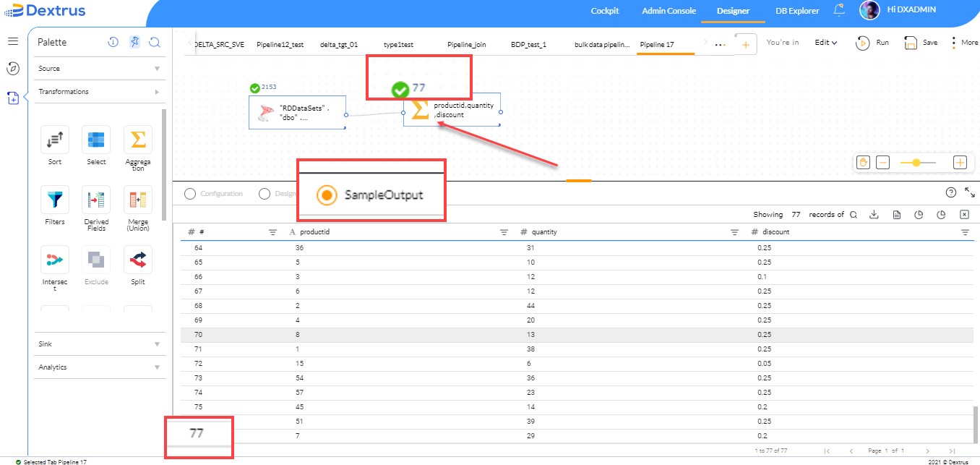
Task: Open the More options menu
Action: pyautogui.click(x=965, y=43)
